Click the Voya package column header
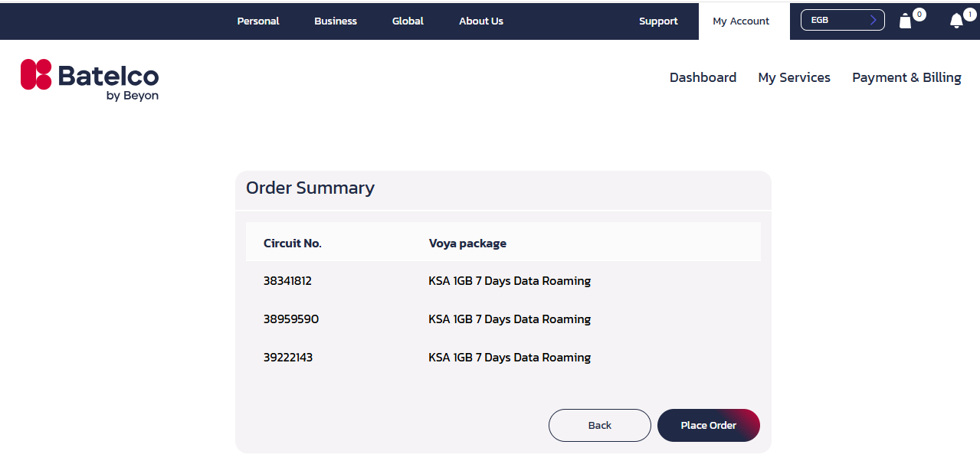Screen dimensions: 980x474 pyautogui.click(x=467, y=244)
